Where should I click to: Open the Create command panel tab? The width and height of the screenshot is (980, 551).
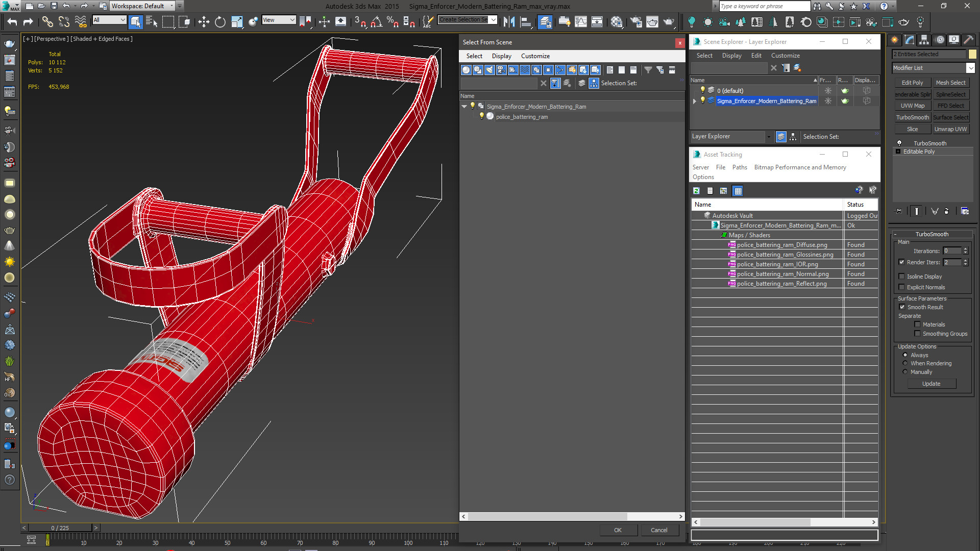(895, 40)
